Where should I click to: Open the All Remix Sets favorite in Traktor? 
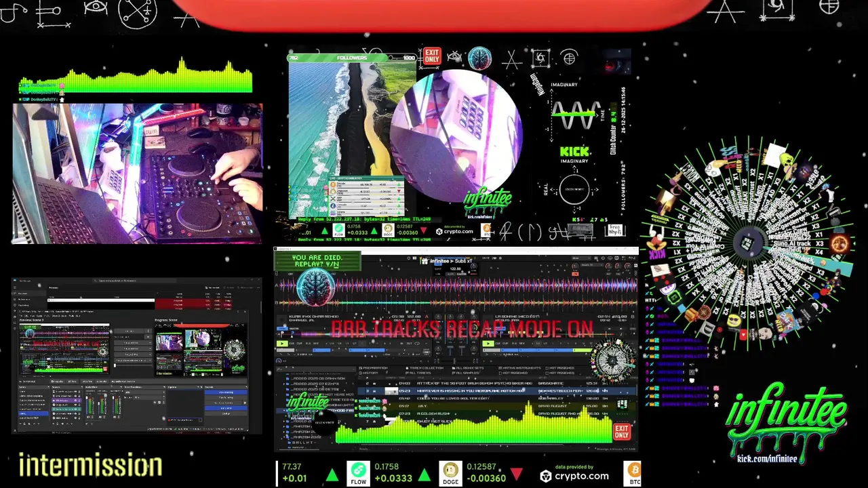click(x=468, y=367)
